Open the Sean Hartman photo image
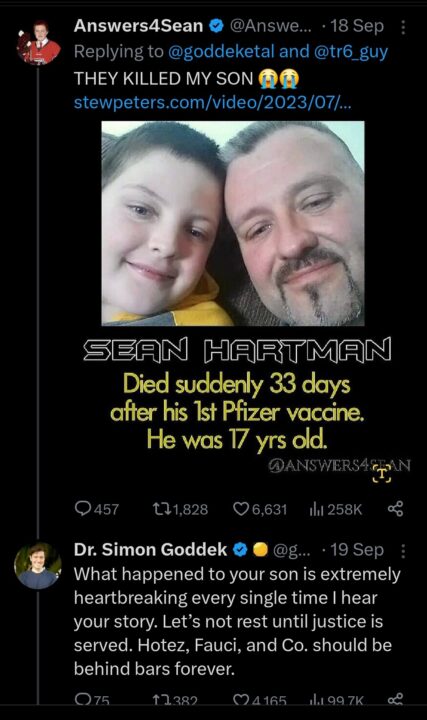Image resolution: width=427 pixels, height=720 pixels. click(233, 223)
